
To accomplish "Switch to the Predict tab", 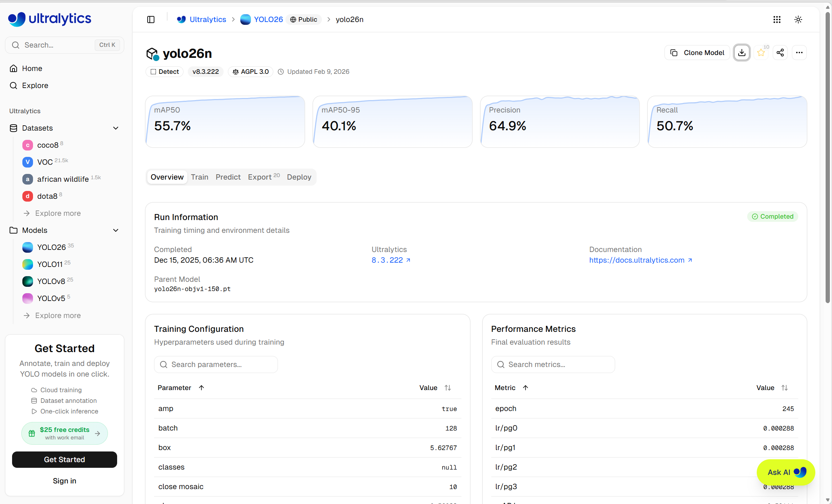I will pos(228,177).
